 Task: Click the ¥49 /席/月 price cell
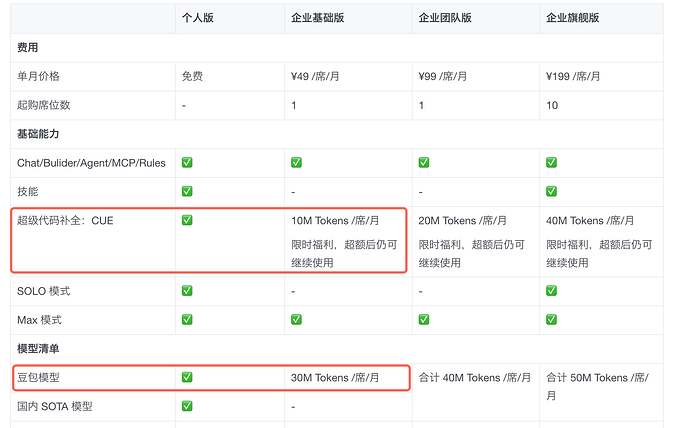pyautogui.click(x=315, y=76)
